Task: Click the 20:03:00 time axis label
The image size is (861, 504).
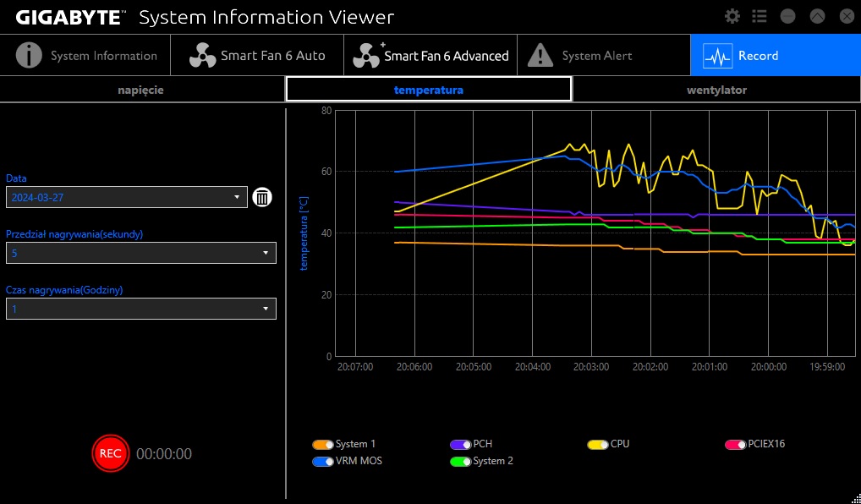Action: [591, 367]
